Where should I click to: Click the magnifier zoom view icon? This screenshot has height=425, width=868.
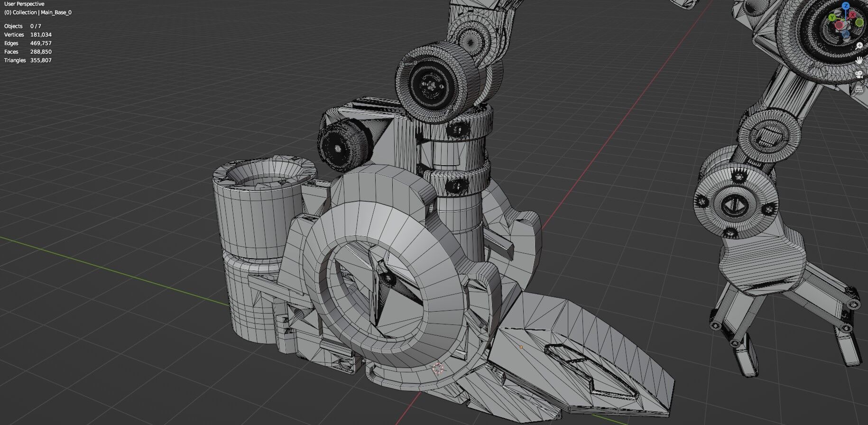859,46
